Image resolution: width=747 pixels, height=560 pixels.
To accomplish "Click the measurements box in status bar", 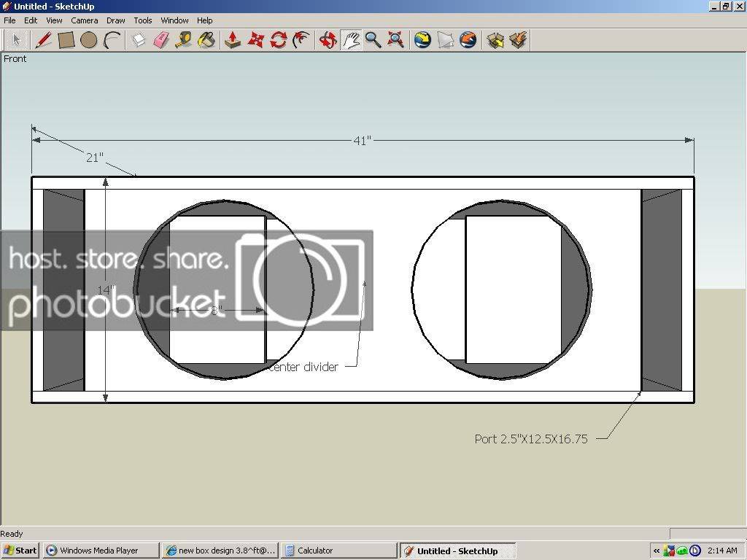I will 706,533.
